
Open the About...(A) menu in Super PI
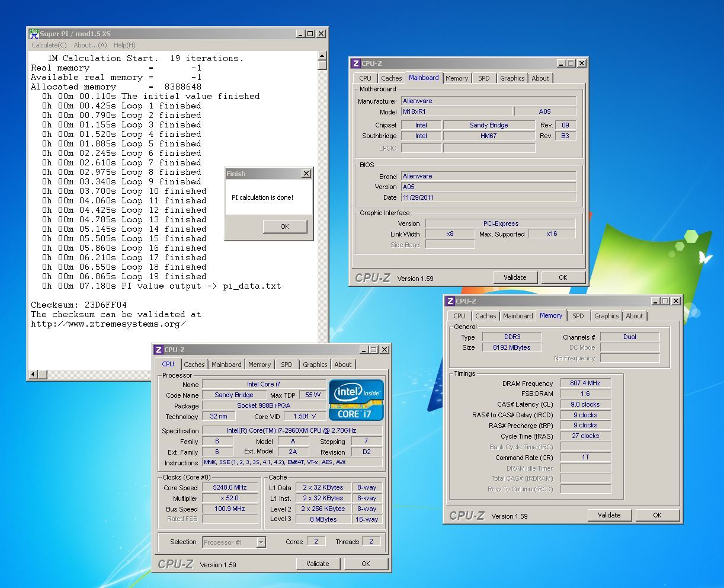pos(90,45)
